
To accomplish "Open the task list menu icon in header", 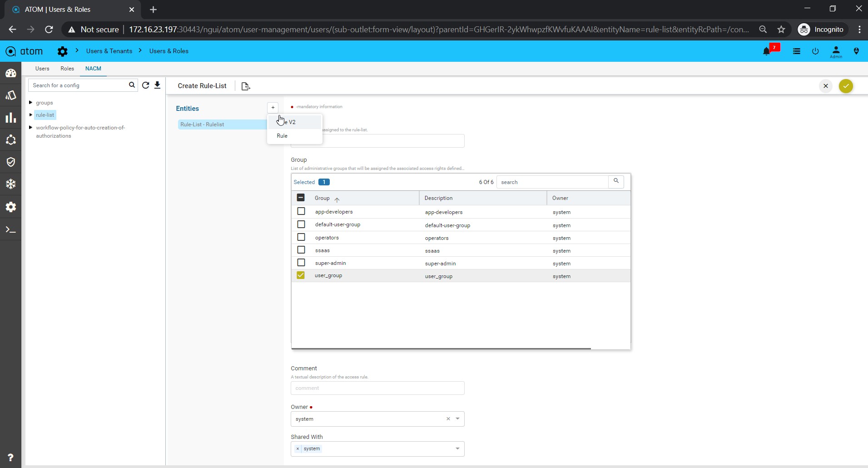I will tap(796, 51).
